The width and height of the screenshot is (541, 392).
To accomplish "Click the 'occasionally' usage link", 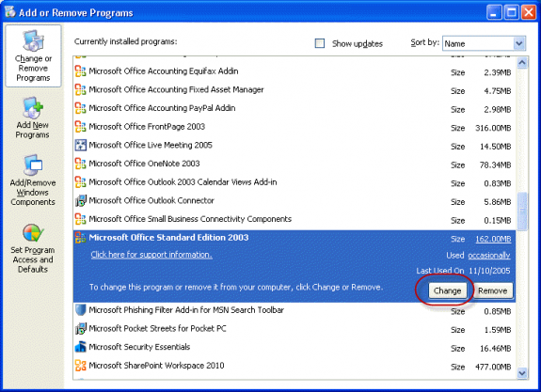I will (489, 256).
